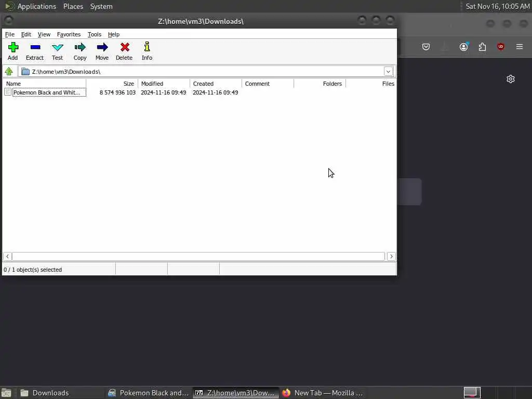Open Firefox account icon
Viewport: 532px width, 399px height.
pyautogui.click(x=464, y=46)
